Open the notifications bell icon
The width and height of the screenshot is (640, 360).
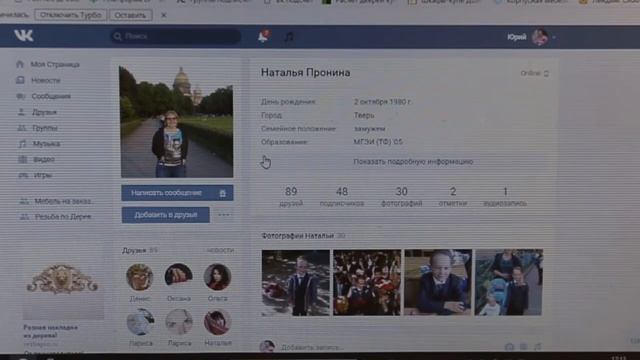pyautogui.click(x=263, y=36)
